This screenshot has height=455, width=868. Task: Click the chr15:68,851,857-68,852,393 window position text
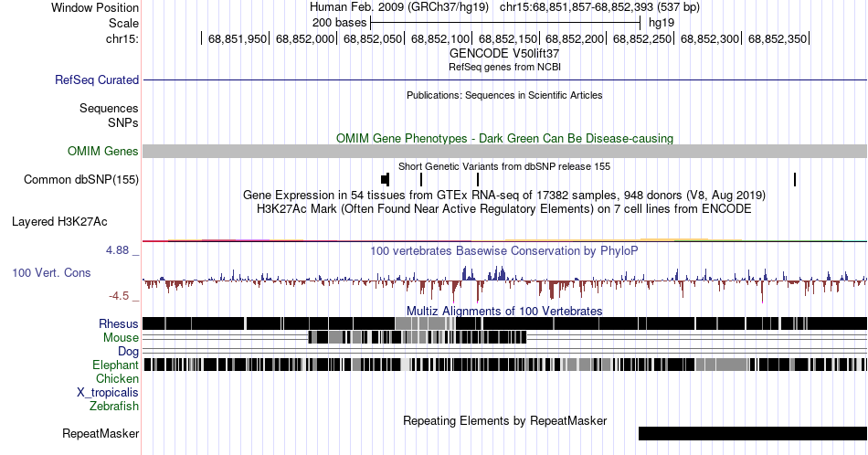point(599,7)
